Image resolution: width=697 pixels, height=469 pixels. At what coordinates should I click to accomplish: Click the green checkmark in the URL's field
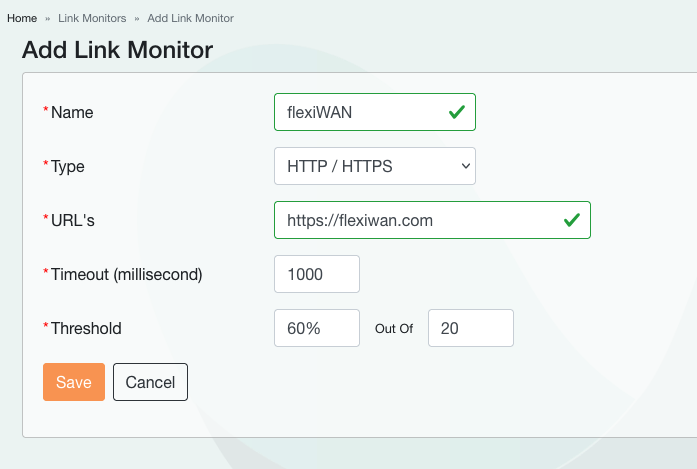click(572, 220)
